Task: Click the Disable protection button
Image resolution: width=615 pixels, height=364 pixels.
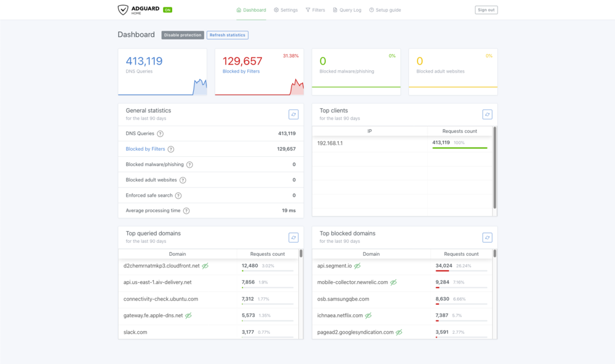Action: (x=183, y=35)
